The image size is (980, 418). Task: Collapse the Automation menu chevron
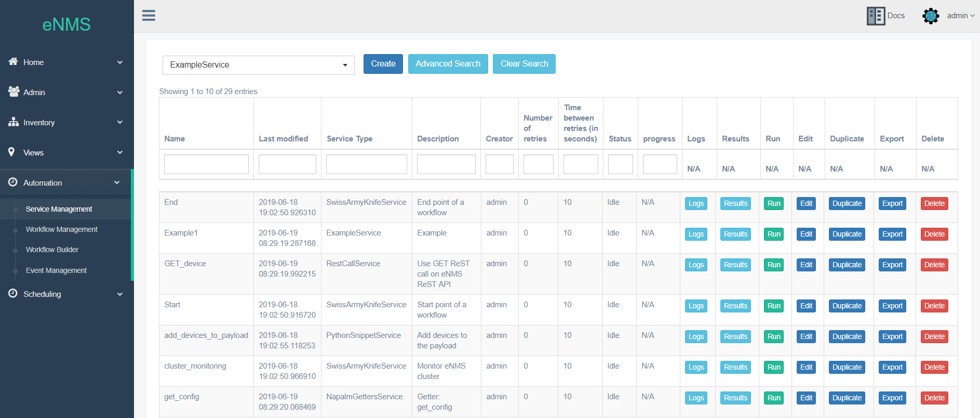click(x=117, y=183)
